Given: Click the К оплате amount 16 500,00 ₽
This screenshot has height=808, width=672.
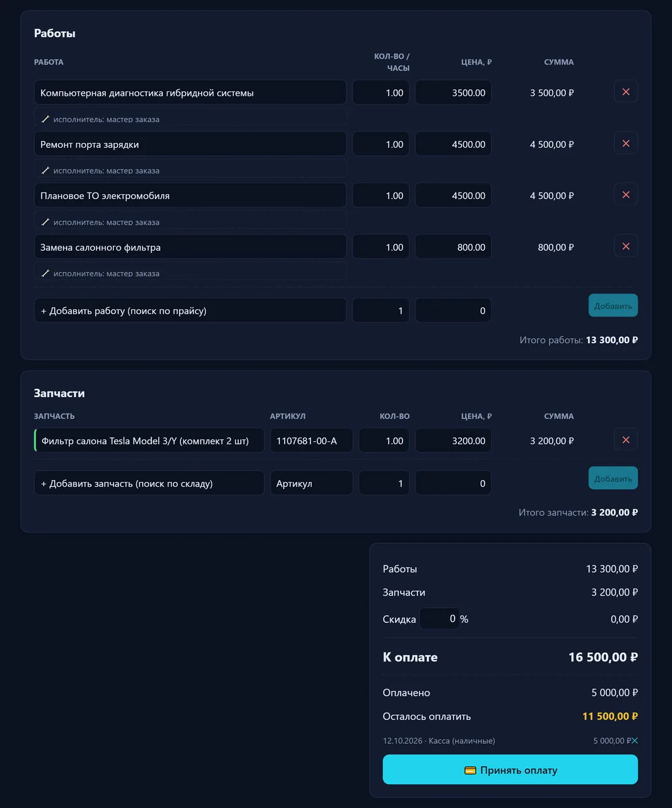Looking at the screenshot, I should point(603,657).
